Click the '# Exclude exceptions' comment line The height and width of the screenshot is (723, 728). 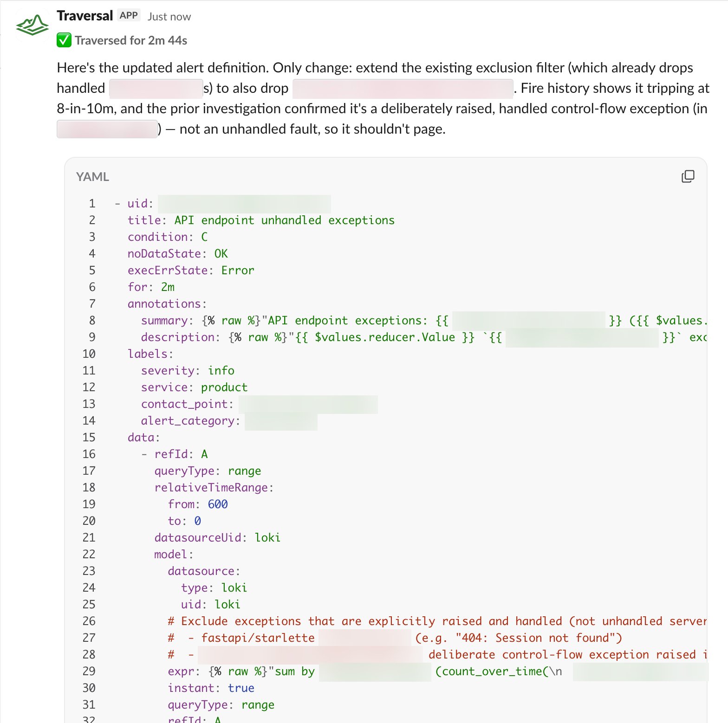click(437, 621)
